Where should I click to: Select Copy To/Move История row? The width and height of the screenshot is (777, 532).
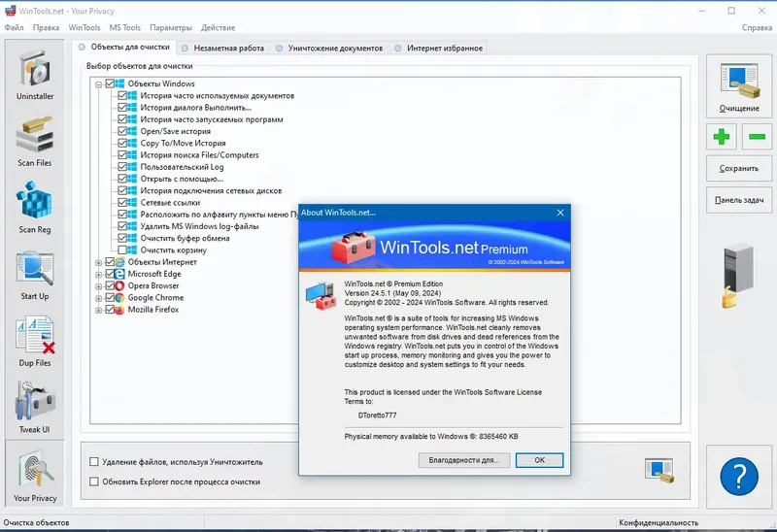(183, 143)
